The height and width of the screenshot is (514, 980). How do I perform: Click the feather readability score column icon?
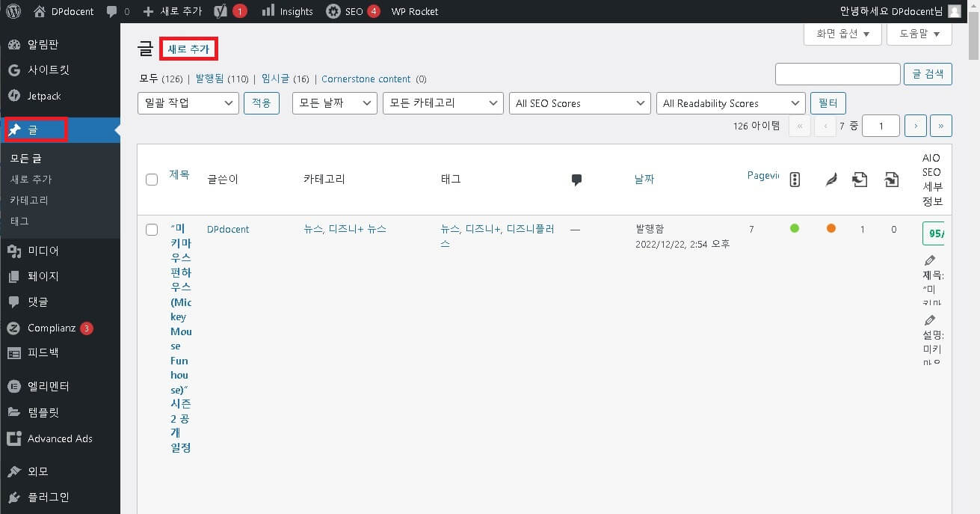click(831, 179)
